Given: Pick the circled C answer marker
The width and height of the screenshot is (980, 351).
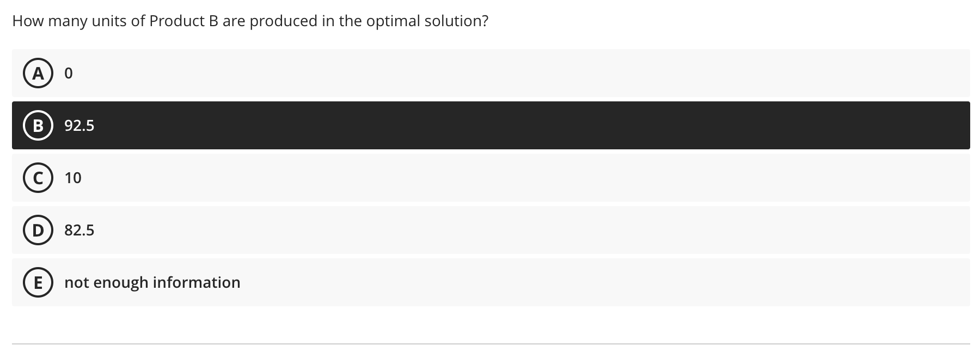Looking at the screenshot, I should click(38, 178).
